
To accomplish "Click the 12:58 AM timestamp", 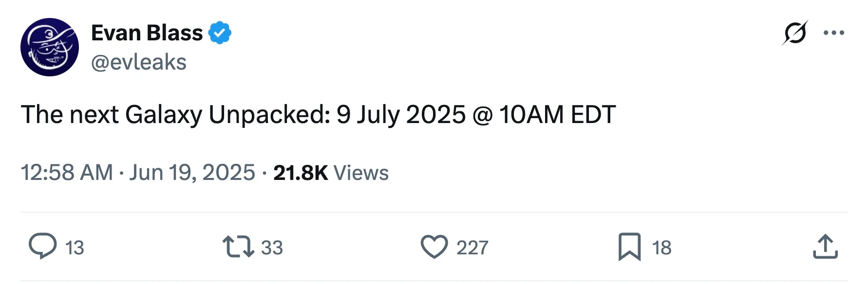I will (67, 173).
